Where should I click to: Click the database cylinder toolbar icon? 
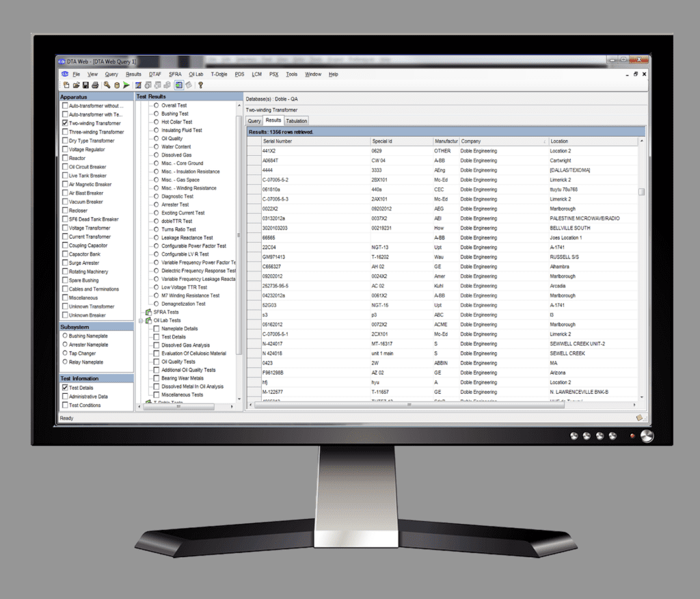pos(116,85)
